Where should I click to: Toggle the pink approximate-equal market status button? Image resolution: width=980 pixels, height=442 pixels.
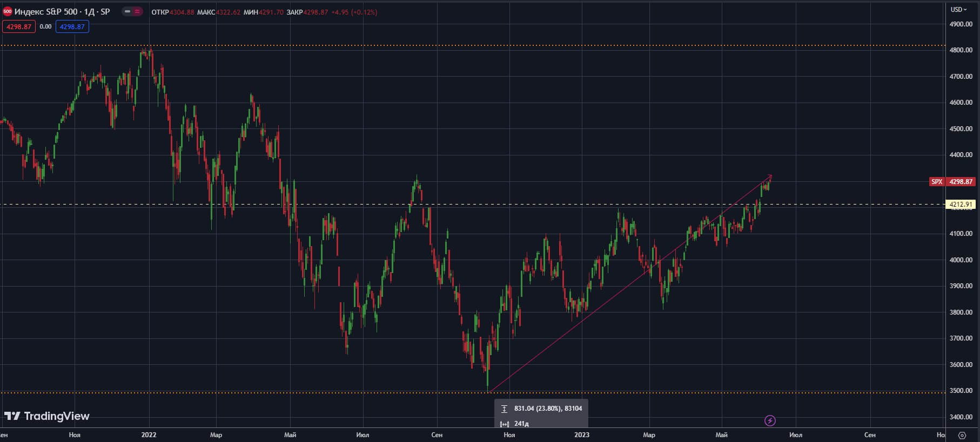click(x=137, y=11)
